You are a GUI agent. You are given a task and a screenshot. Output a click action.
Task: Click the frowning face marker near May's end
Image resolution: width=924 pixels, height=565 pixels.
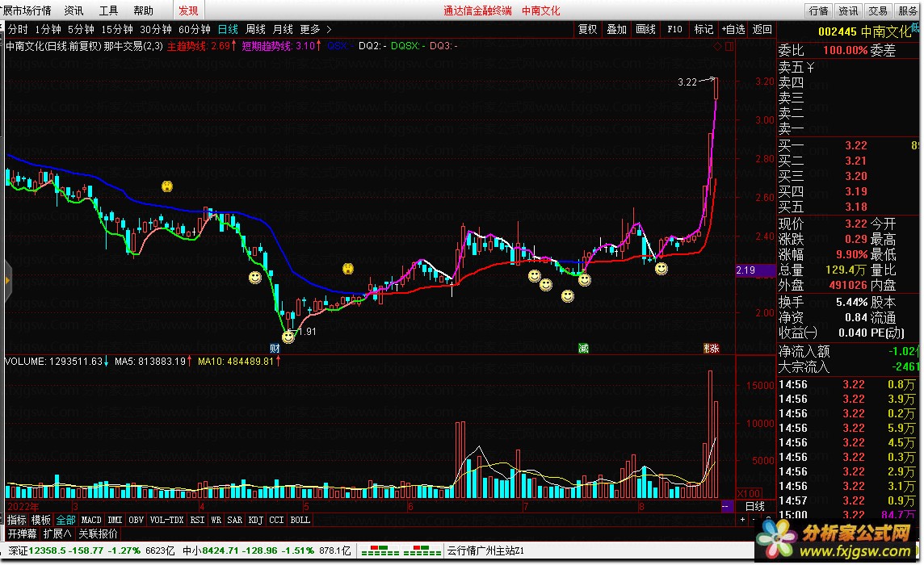click(347, 269)
